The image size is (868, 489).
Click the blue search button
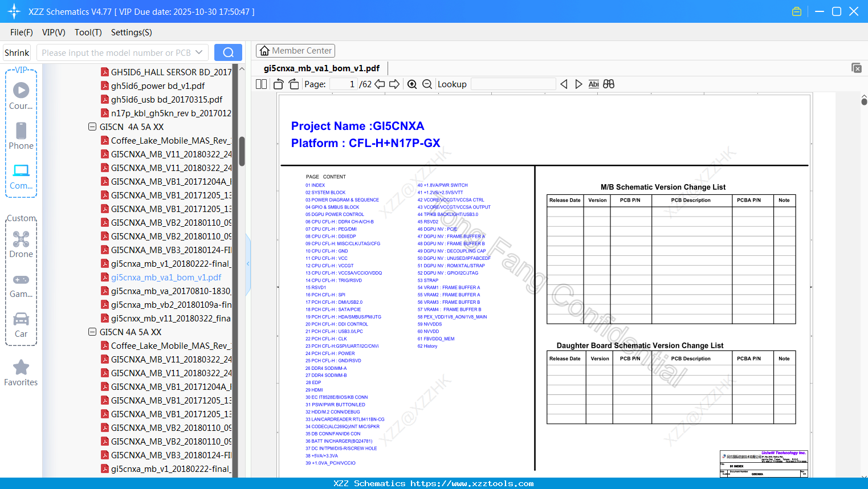pos(228,52)
